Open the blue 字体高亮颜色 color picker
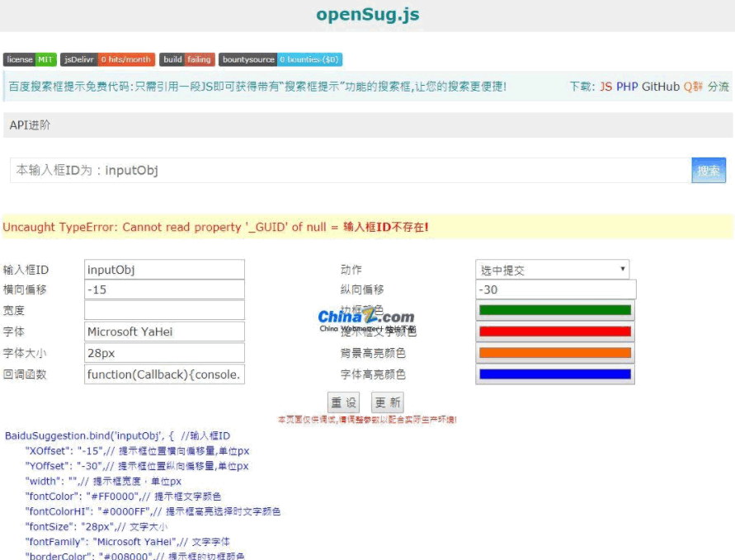This screenshot has height=560, width=735. [555, 374]
